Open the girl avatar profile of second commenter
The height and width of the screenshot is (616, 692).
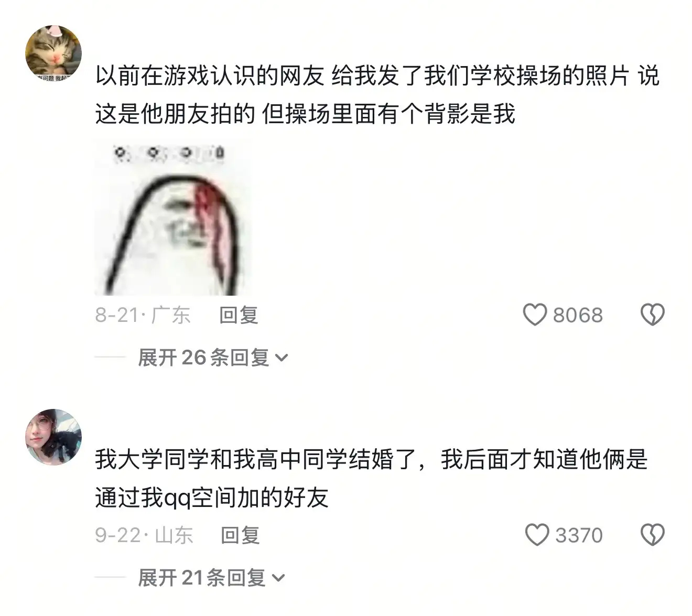[53, 437]
